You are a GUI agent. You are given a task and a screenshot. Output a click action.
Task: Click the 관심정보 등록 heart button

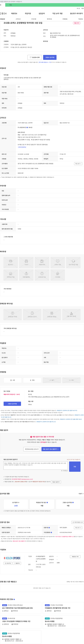pos(34,57)
